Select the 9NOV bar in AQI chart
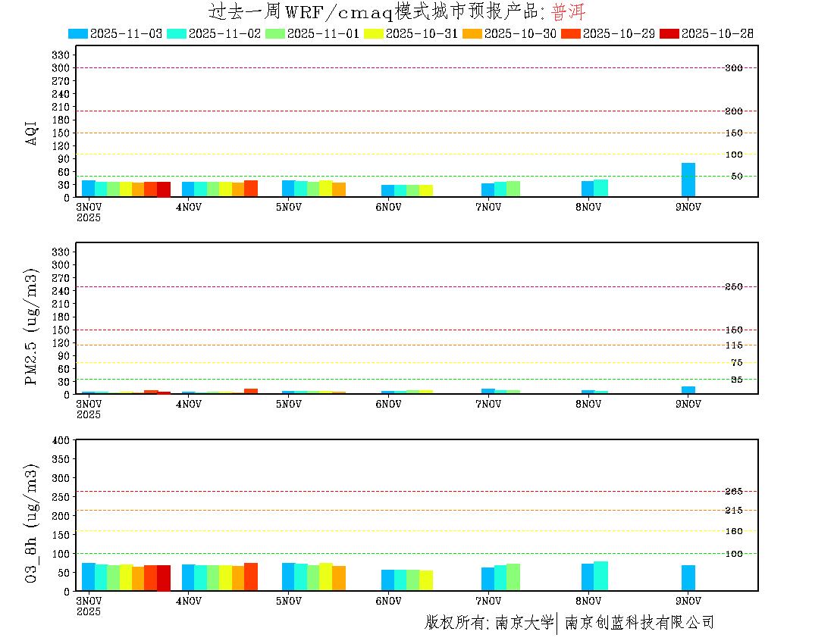The width and height of the screenshot is (834, 644). point(688,180)
